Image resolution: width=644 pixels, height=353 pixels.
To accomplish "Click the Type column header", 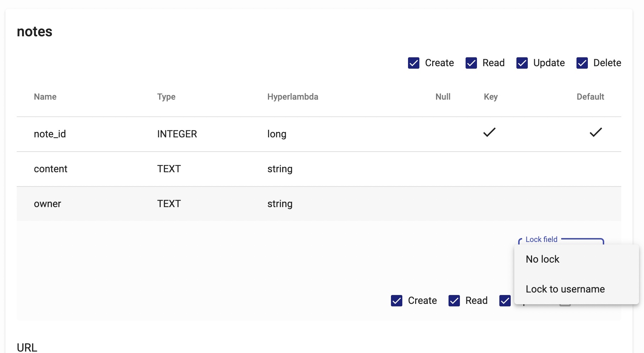I will [x=166, y=97].
